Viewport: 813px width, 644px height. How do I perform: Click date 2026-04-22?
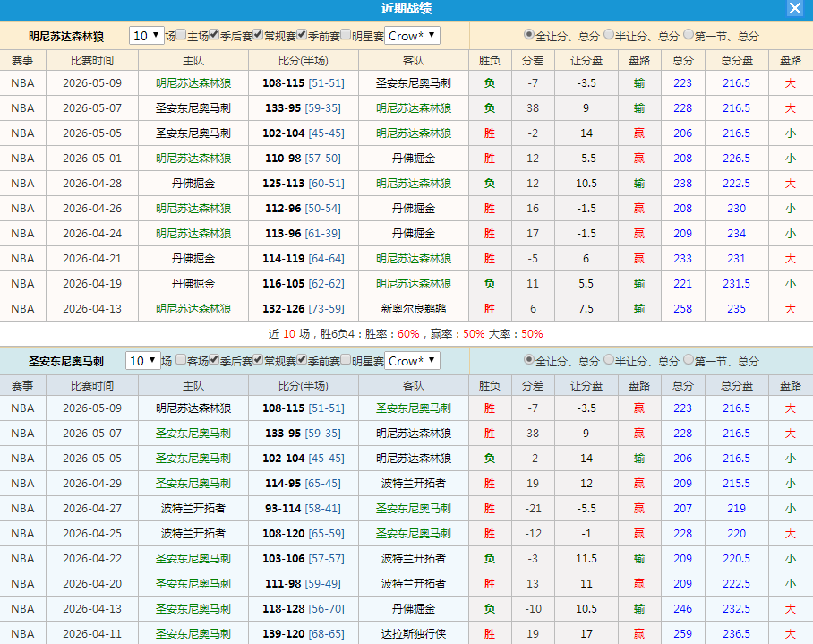pyautogui.click(x=92, y=558)
